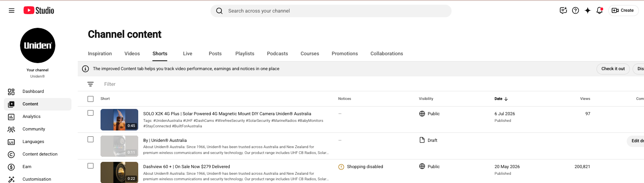Click the Filter text field
Image resolution: width=644 pixels, height=183 pixels.
[110, 84]
